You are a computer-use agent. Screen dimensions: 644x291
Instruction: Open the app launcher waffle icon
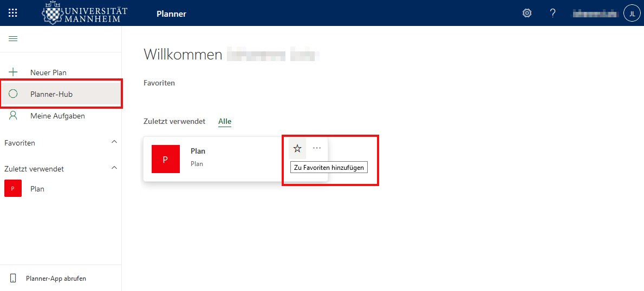click(x=13, y=13)
